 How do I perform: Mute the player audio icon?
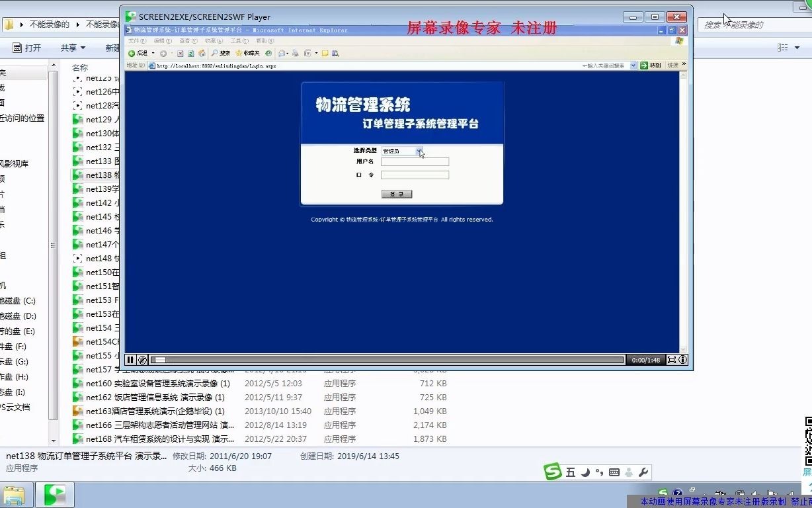pos(142,359)
